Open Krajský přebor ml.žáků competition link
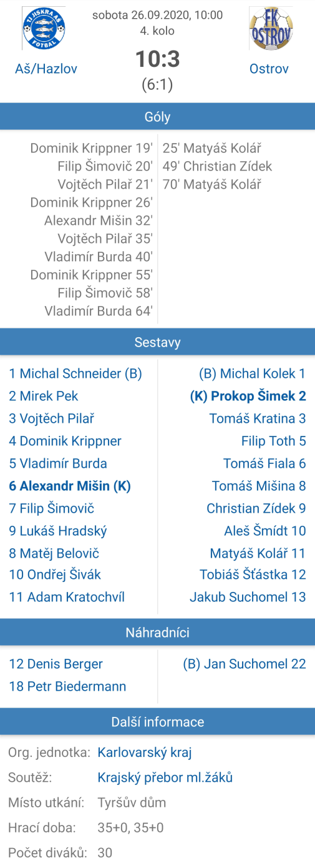Screen dimensions: 315x868 (165, 777)
